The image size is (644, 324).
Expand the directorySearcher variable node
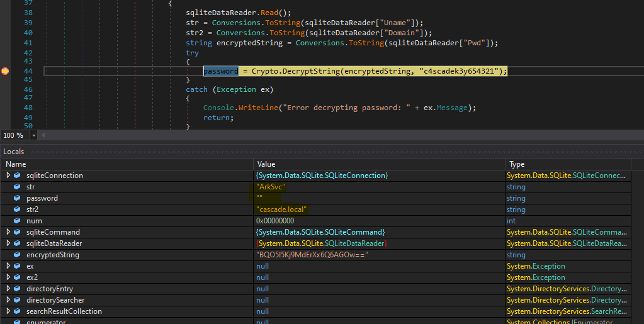8,300
